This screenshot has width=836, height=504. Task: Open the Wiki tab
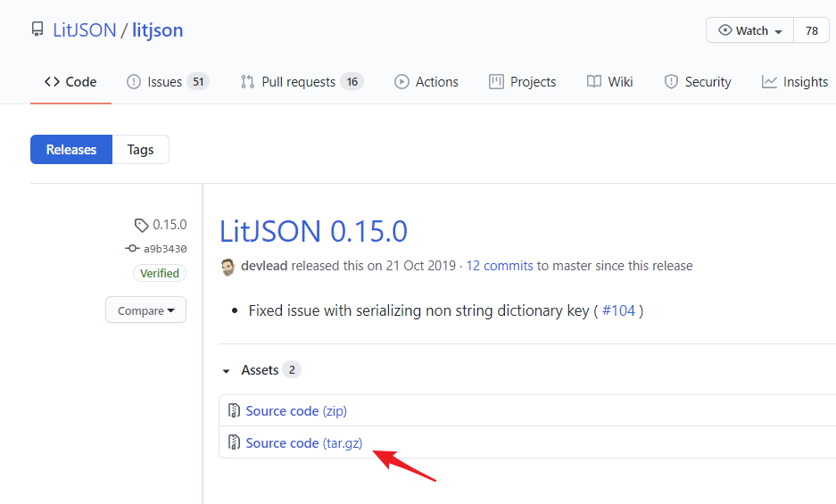pos(609,81)
